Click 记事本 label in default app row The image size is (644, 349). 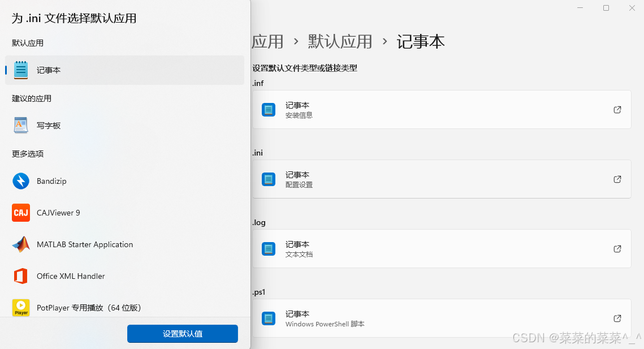click(49, 70)
